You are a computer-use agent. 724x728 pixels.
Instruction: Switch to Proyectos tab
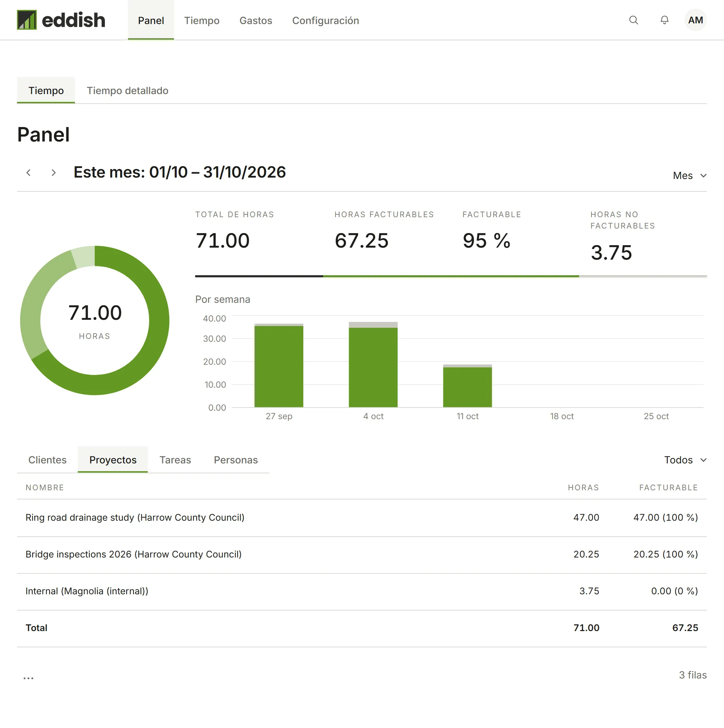113,460
